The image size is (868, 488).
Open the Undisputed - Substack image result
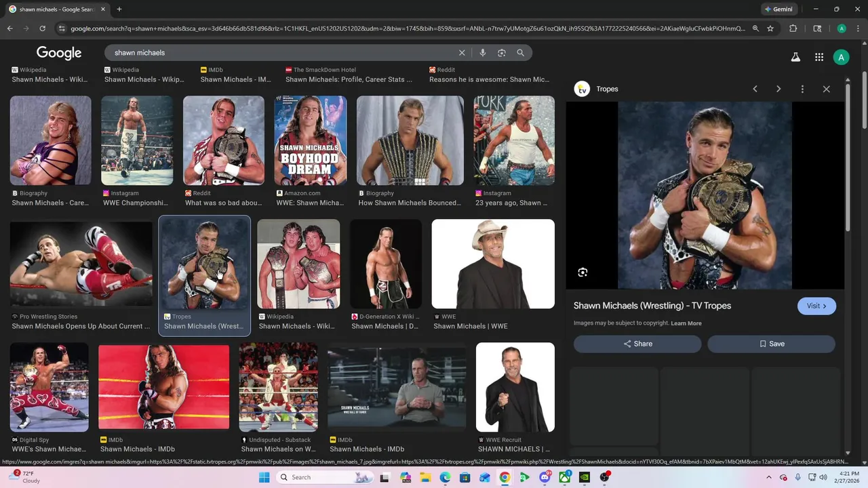pos(278,387)
